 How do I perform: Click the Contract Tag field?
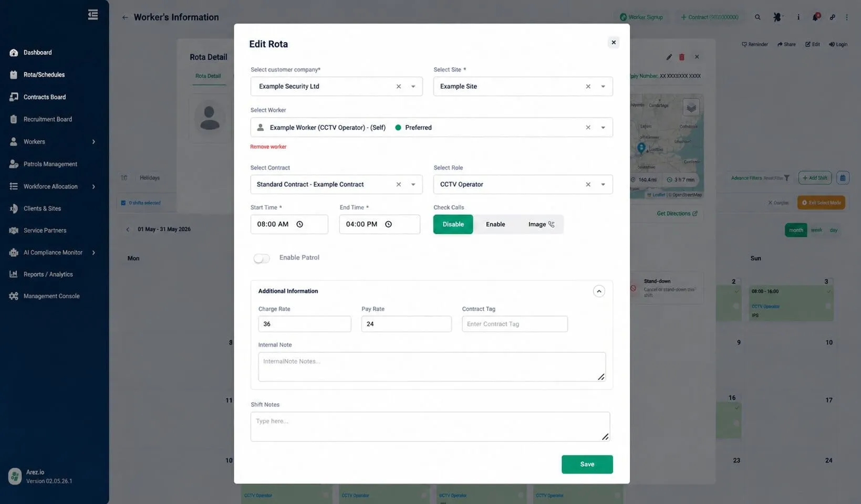515,324
